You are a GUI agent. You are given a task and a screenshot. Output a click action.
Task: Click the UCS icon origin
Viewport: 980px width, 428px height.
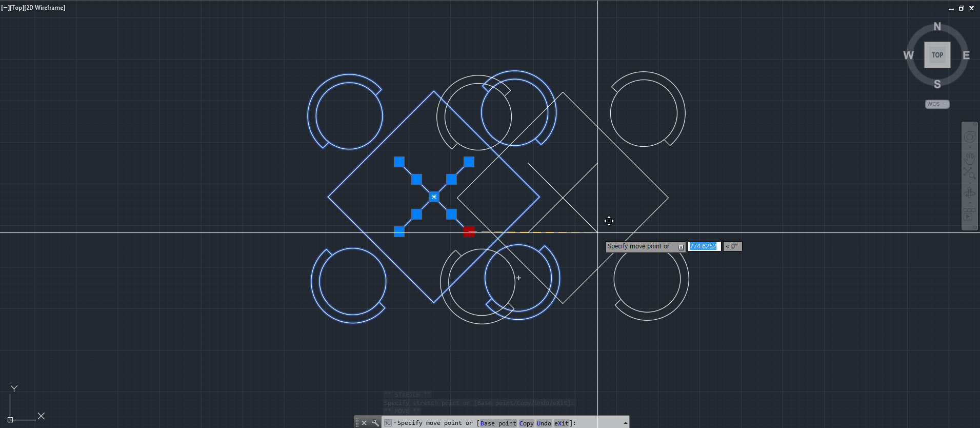(x=10, y=419)
